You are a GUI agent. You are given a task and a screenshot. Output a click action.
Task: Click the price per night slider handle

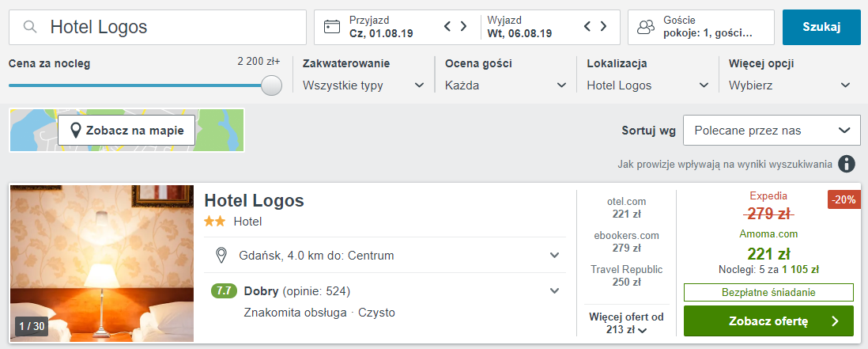[271, 85]
